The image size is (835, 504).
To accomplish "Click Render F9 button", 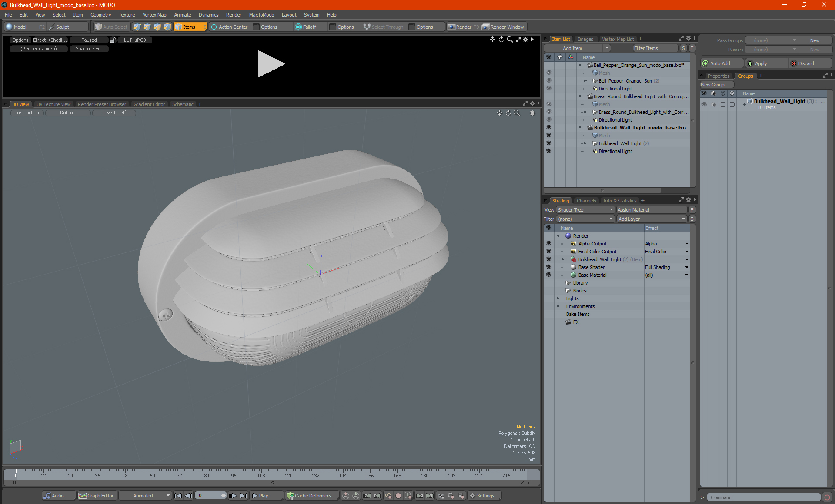I will [x=463, y=27].
